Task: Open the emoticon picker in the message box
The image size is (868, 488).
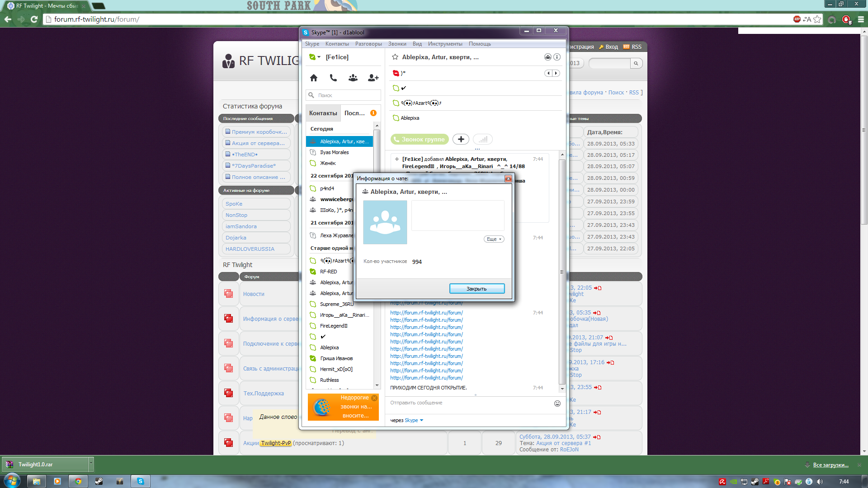Action: pyautogui.click(x=557, y=404)
